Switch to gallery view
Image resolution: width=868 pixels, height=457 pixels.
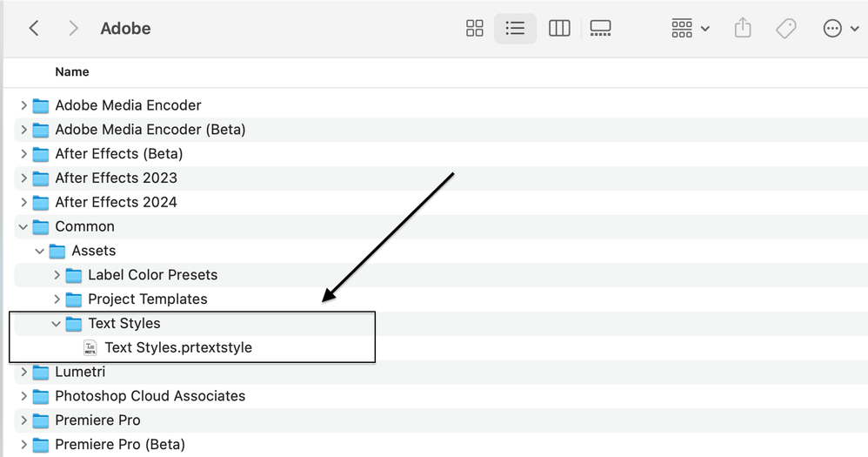600,29
